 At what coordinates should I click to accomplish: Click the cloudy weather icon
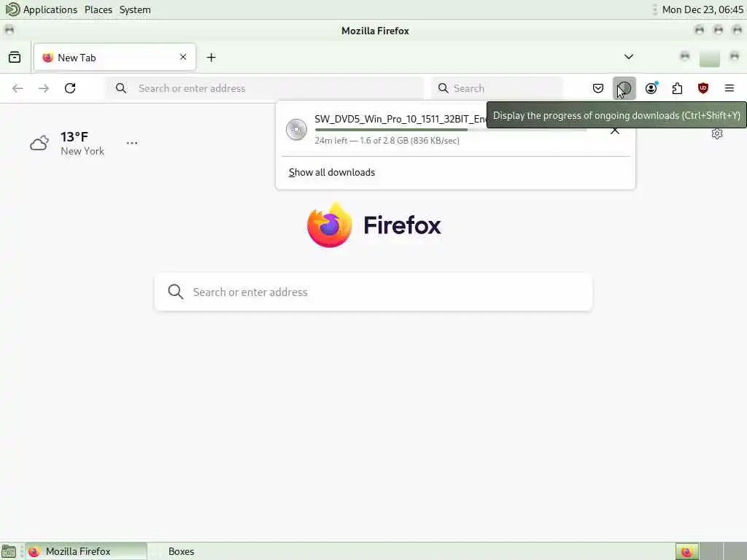[x=39, y=143]
